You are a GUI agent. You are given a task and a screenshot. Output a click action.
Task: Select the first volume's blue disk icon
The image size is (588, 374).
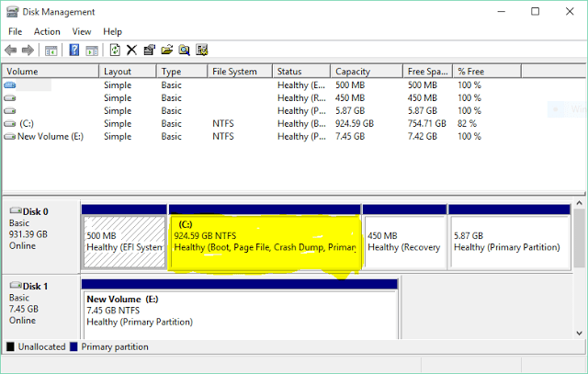(x=10, y=85)
